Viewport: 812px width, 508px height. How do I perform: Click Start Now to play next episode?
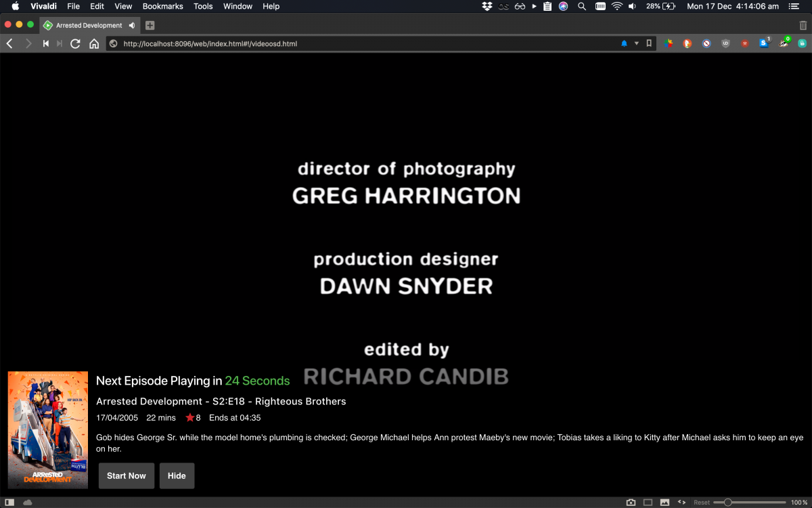(127, 475)
